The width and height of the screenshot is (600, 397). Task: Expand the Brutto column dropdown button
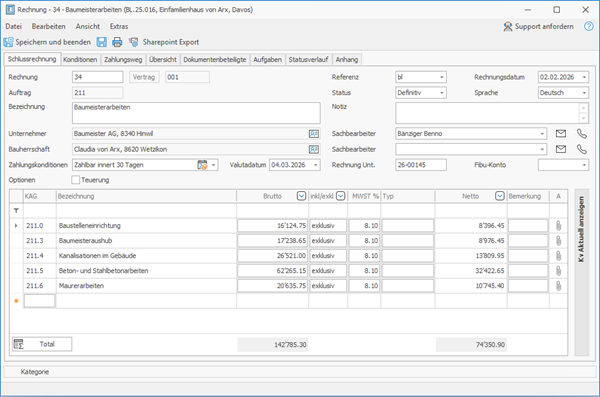tap(302, 196)
